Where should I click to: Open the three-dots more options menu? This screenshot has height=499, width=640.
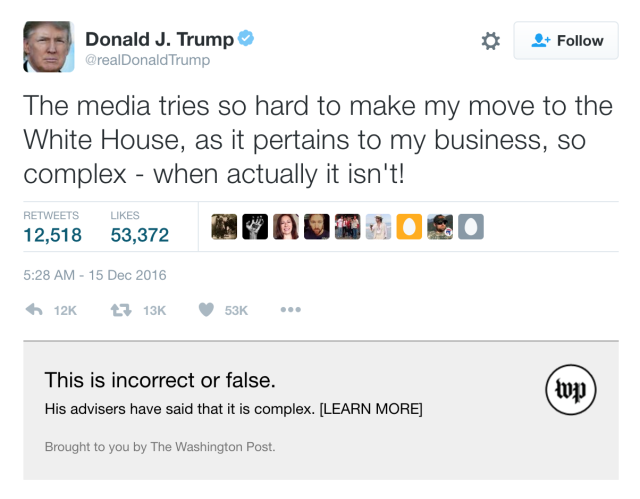click(290, 310)
